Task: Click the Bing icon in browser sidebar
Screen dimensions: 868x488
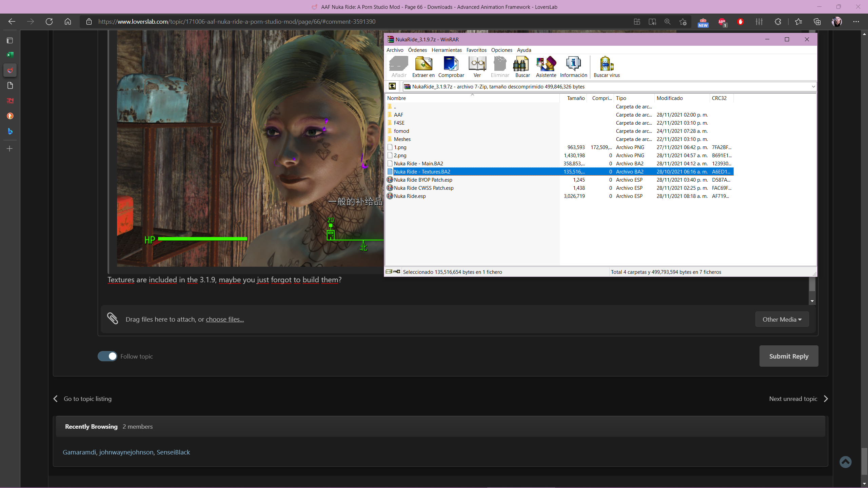Action: (10, 131)
